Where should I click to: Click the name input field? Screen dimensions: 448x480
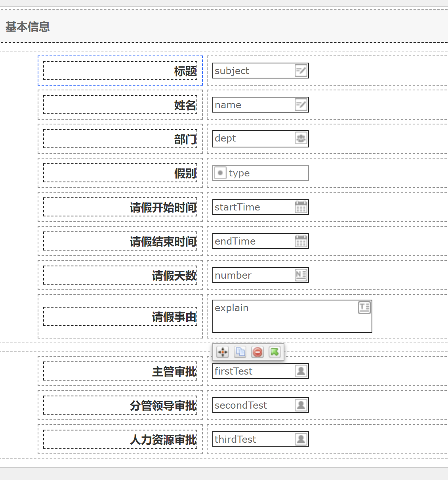tap(254, 105)
